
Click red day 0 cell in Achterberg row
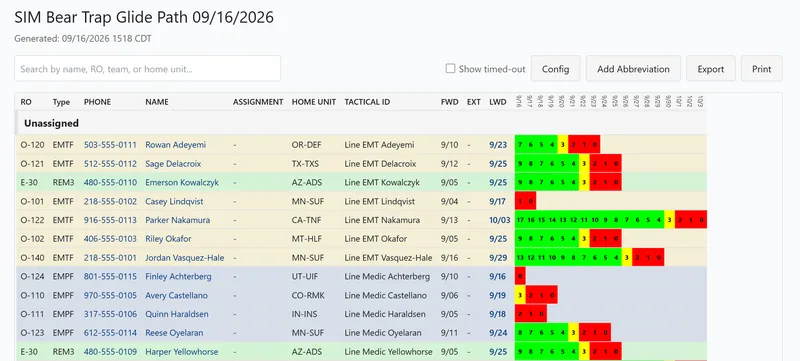click(x=520, y=276)
